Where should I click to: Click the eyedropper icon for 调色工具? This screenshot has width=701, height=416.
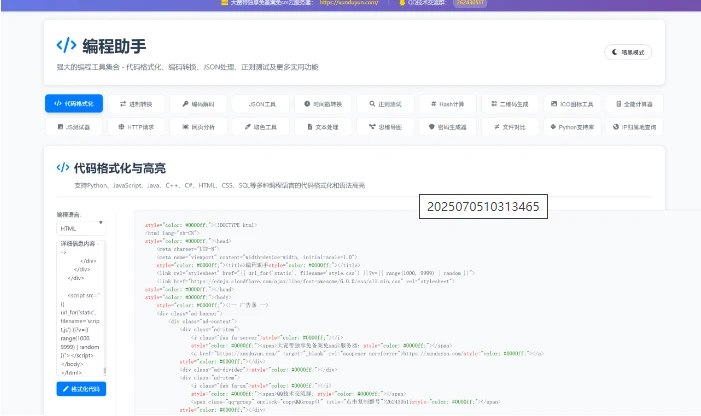point(248,127)
